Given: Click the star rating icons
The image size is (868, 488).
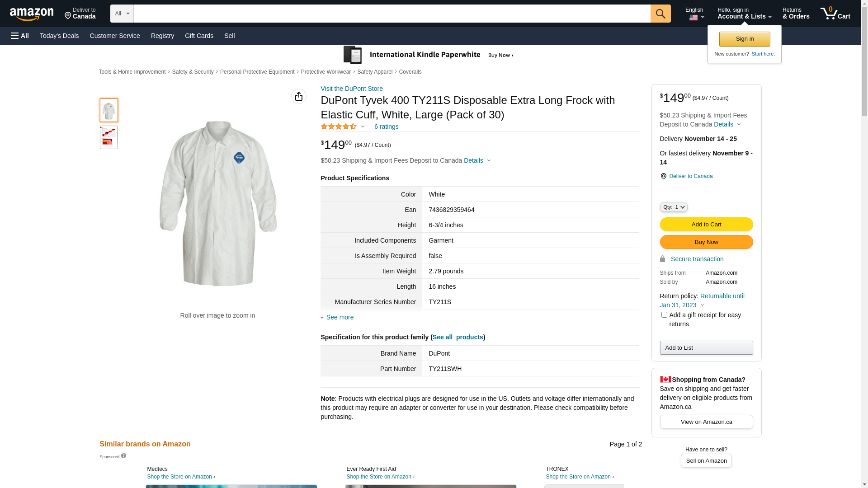Looking at the screenshot, I should [339, 127].
